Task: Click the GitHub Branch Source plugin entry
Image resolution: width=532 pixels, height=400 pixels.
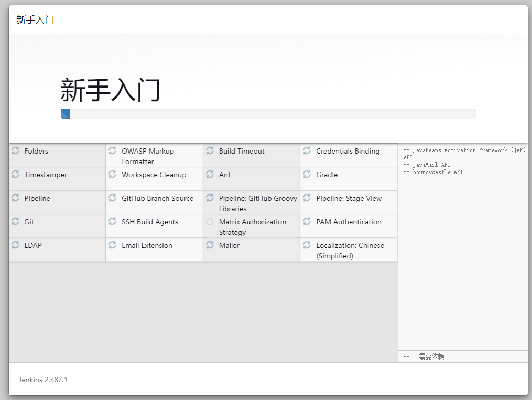Action: (157, 198)
